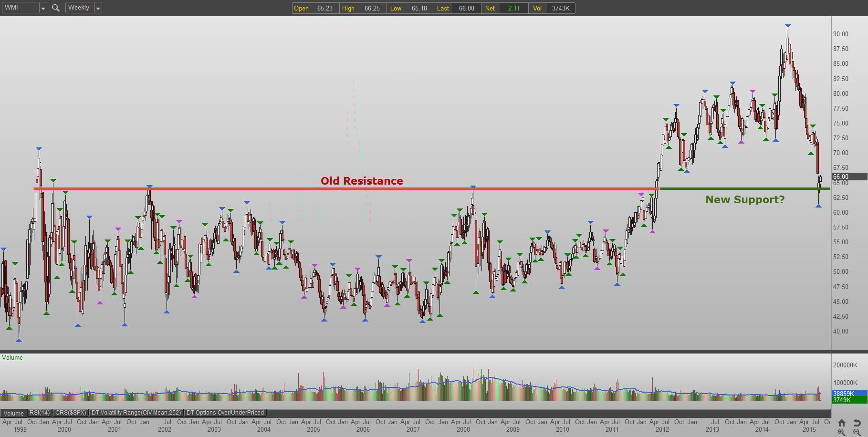Screen dimensions: 868x437
Task: Click the symbol search magnifier icon
Action: pyautogui.click(x=56, y=8)
